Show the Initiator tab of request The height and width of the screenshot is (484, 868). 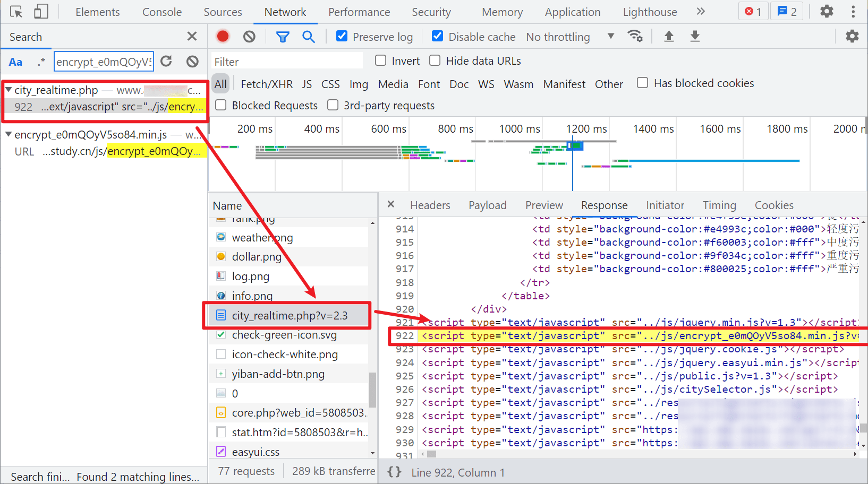tap(665, 205)
